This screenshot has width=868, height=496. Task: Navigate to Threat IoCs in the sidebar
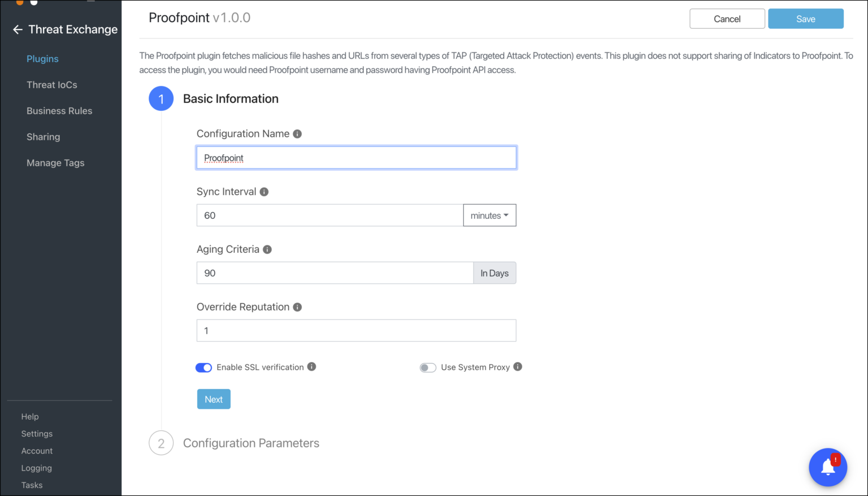click(52, 84)
